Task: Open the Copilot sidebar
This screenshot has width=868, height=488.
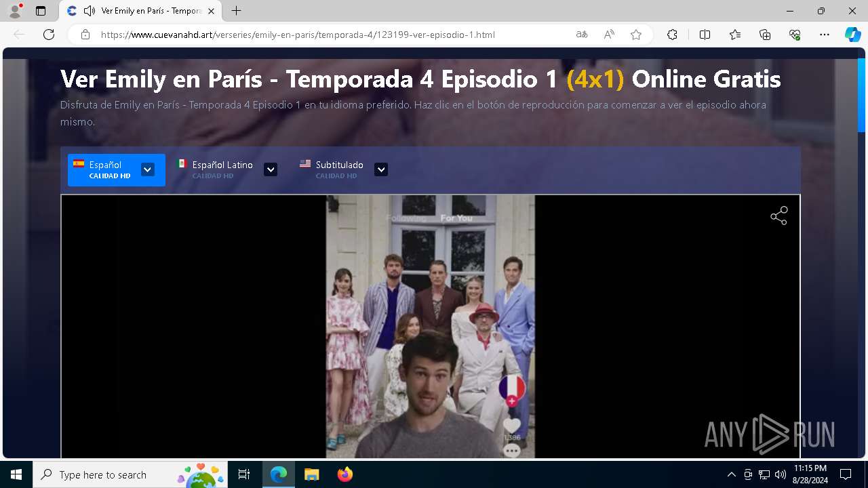Action: point(852,35)
